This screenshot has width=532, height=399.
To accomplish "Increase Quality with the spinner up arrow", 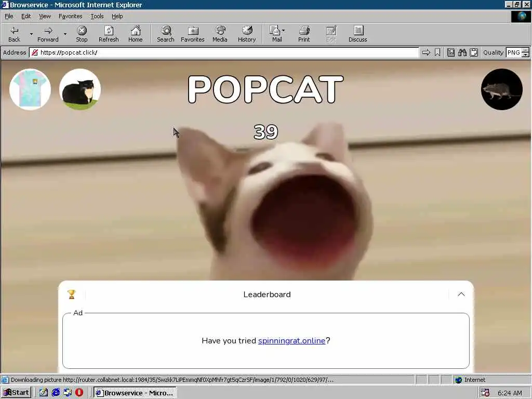I will coord(526,50).
